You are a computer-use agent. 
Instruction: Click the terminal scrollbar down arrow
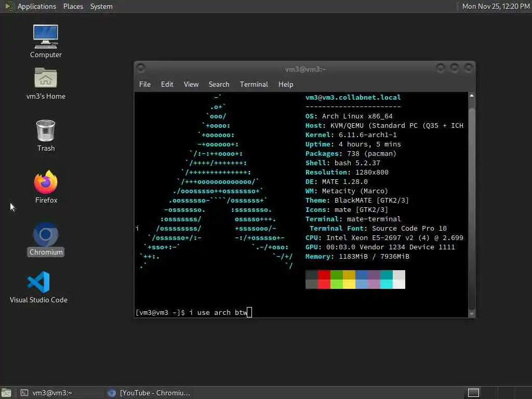tap(472, 314)
